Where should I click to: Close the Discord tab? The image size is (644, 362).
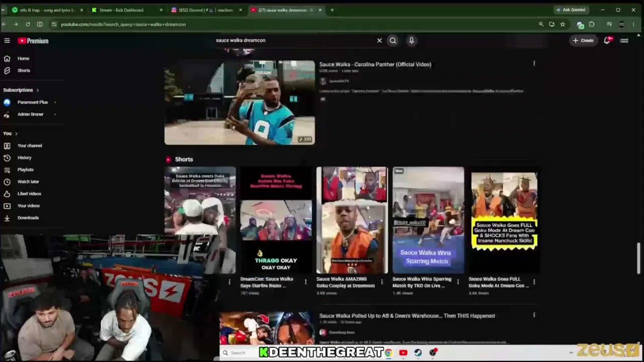pyautogui.click(x=240, y=10)
